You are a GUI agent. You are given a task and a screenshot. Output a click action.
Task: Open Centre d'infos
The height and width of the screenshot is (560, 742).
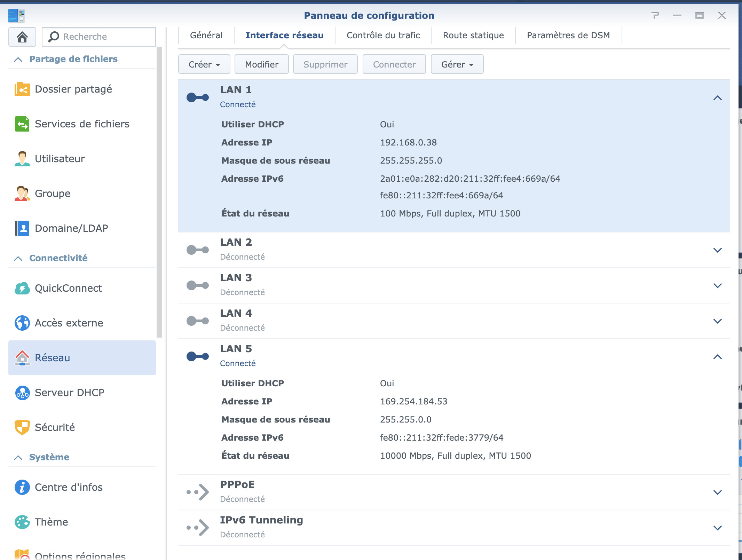pos(69,487)
